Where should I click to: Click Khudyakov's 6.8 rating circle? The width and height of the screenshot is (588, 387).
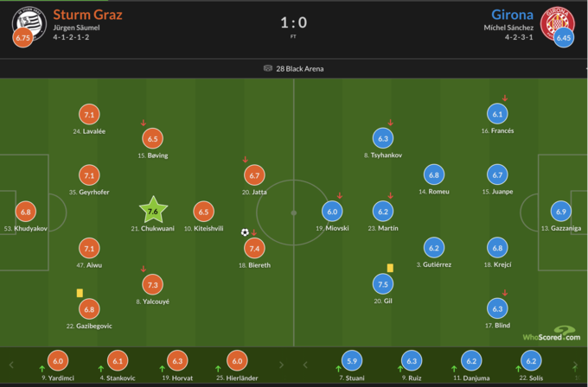(x=26, y=211)
